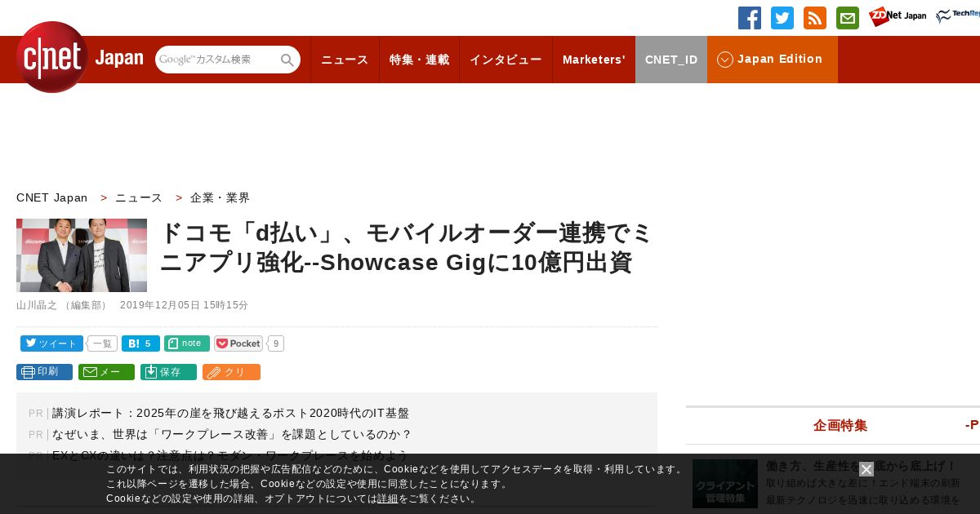This screenshot has height=514, width=980.
Task: Click the Pocket count 9 bubble
Action: 276,343
